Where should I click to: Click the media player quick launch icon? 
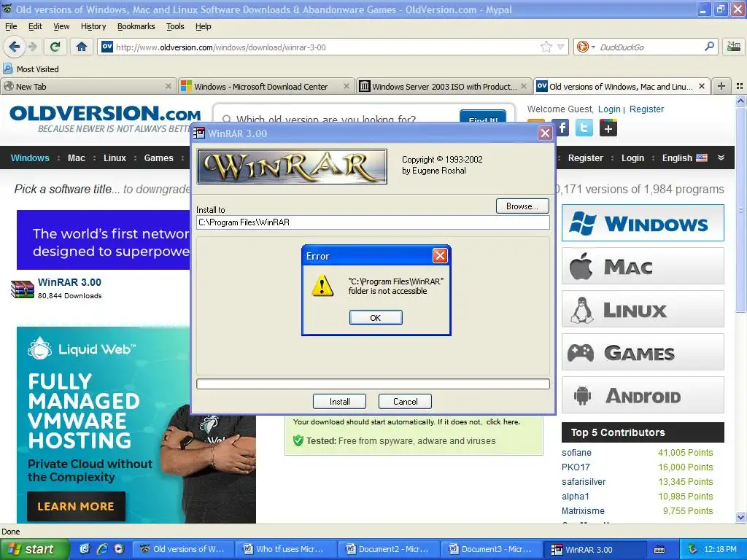(119, 549)
